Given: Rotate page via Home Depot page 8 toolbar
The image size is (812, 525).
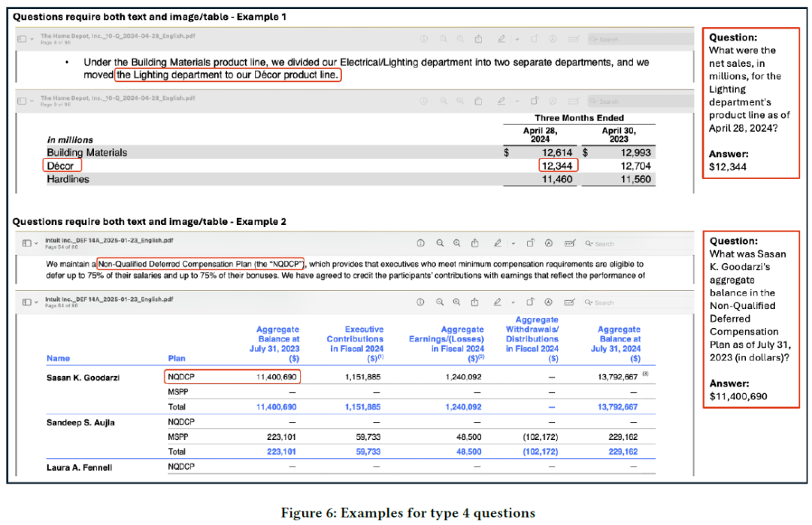Looking at the screenshot, I should coord(535,39).
